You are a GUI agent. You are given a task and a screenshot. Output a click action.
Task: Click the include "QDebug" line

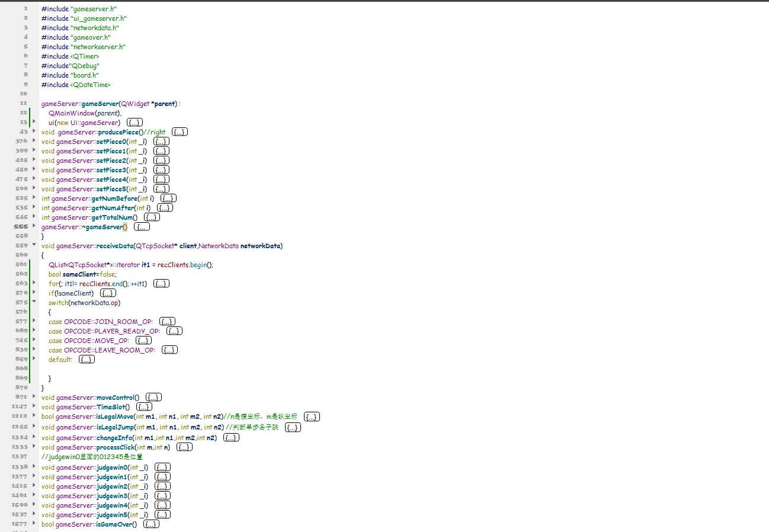70,66
